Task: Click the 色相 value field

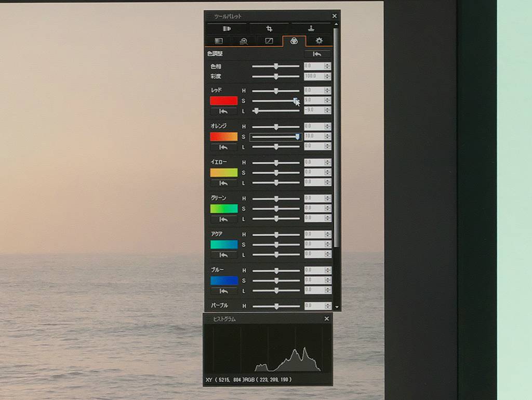Action: coord(314,66)
